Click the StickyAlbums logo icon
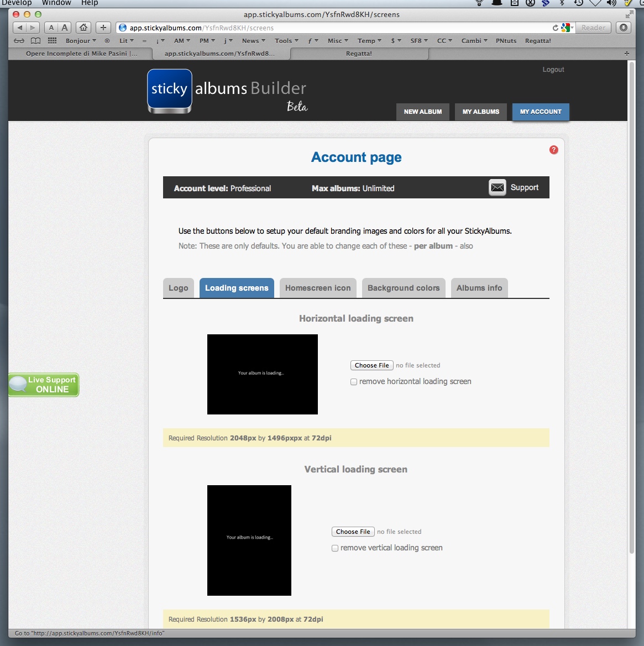Image resolution: width=644 pixels, height=646 pixels. click(x=170, y=91)
